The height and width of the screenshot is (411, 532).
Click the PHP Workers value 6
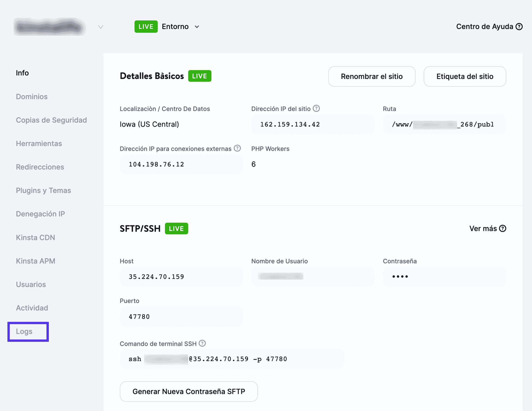254,164
